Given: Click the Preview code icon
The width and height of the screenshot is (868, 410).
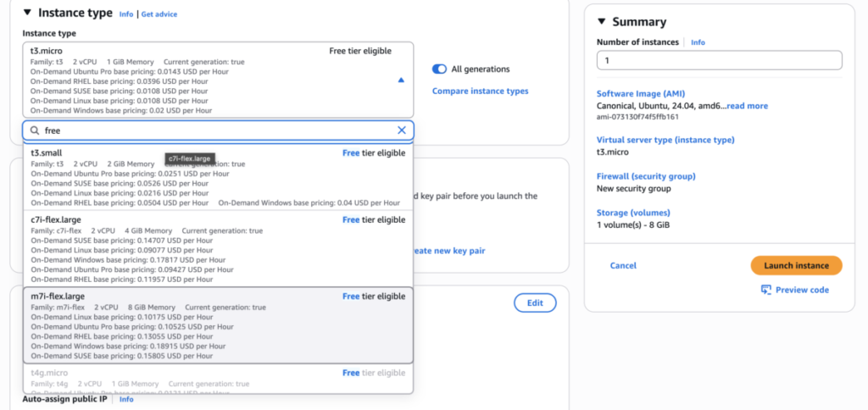Looking at the screenshot, I should pos(766,290).
